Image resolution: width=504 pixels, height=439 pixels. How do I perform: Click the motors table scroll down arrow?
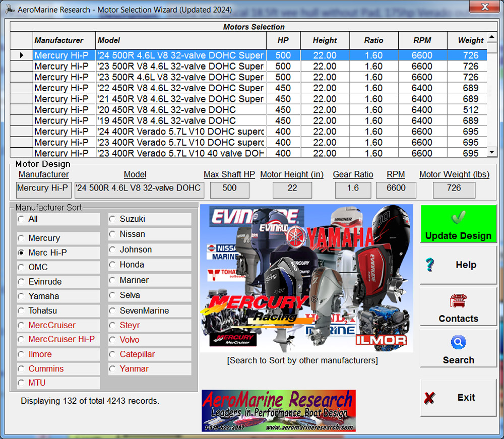click(x=492, y=152)
